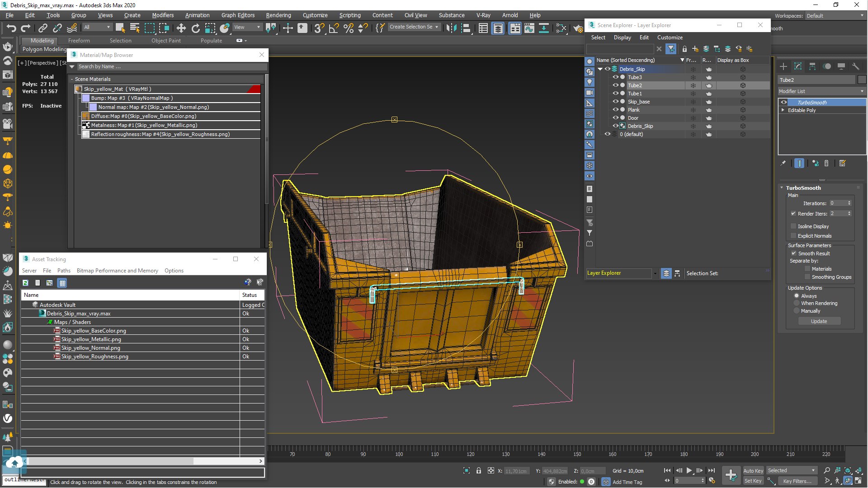This screenshot has height=488, width=868.
Task: Select When Rendering update option
Action: click(797, 303)
